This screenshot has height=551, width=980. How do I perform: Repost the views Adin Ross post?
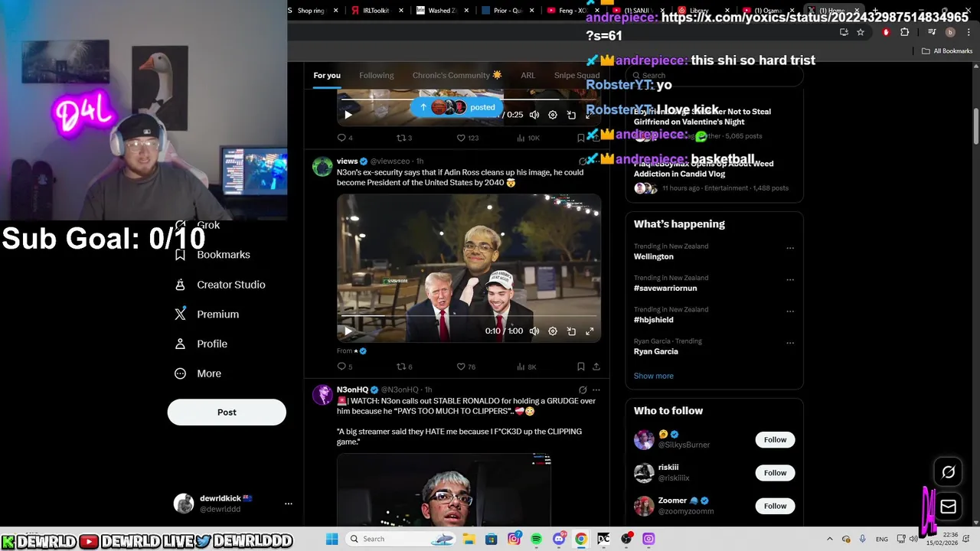(404, 367)
